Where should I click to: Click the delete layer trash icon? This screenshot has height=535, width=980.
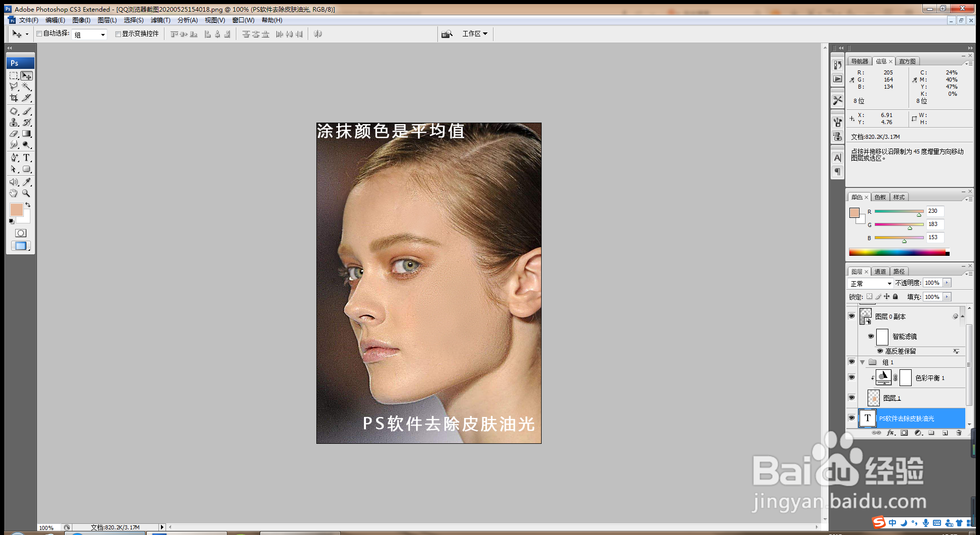(959, 433)
